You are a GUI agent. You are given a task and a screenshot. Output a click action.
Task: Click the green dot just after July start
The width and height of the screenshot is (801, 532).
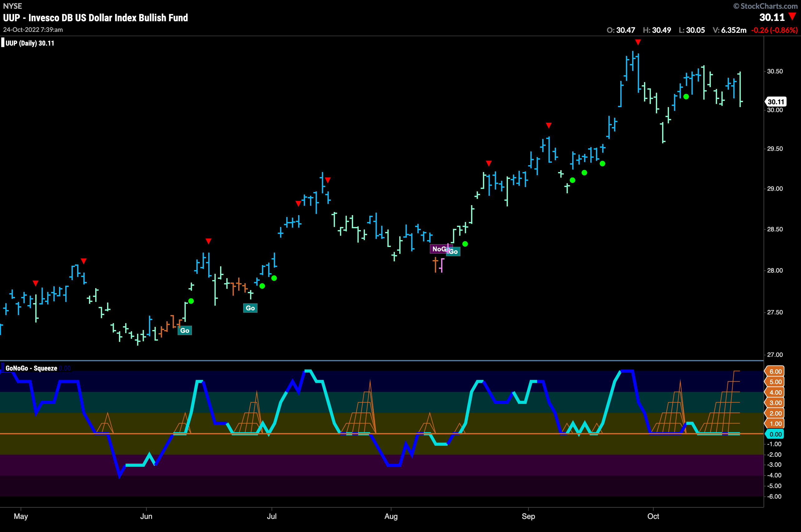pos(274,278)
